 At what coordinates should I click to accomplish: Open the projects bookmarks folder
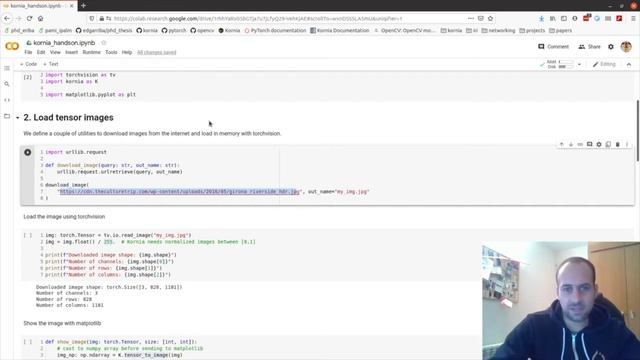pyautogui.click(x=533, y=31)
